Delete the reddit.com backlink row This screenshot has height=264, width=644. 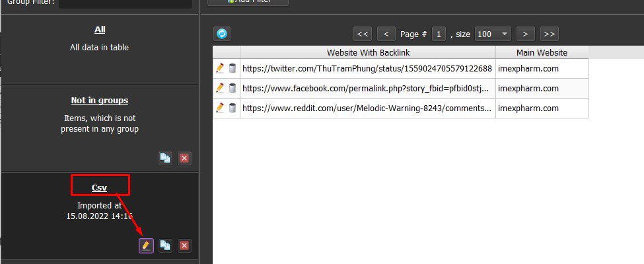tap(233, 108)
